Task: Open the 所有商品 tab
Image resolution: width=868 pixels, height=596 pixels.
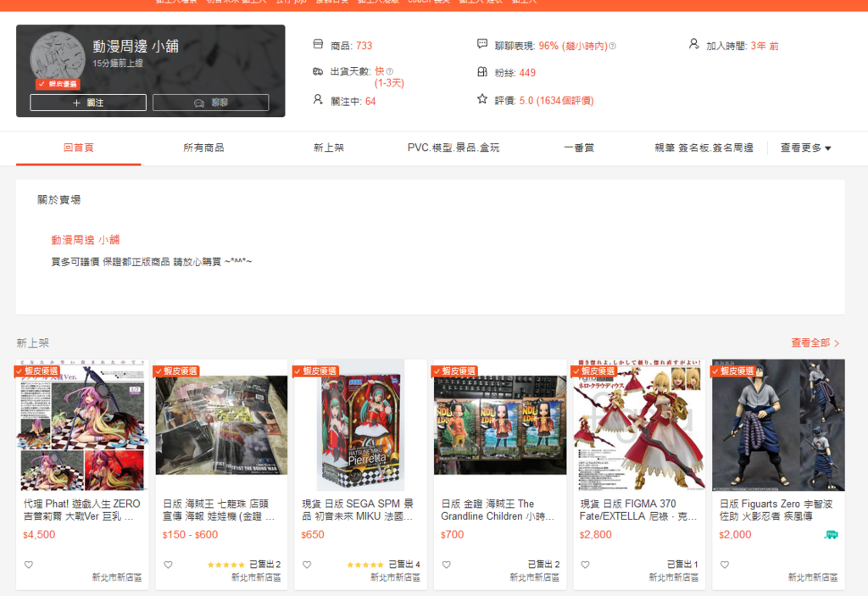Action: coord(203,148)
